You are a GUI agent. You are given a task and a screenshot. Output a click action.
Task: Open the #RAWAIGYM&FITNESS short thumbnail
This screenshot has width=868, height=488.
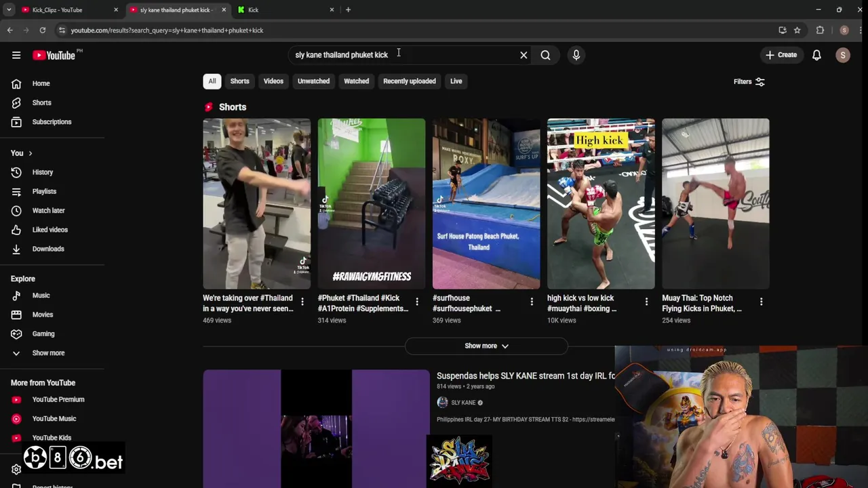click(372, 204)
